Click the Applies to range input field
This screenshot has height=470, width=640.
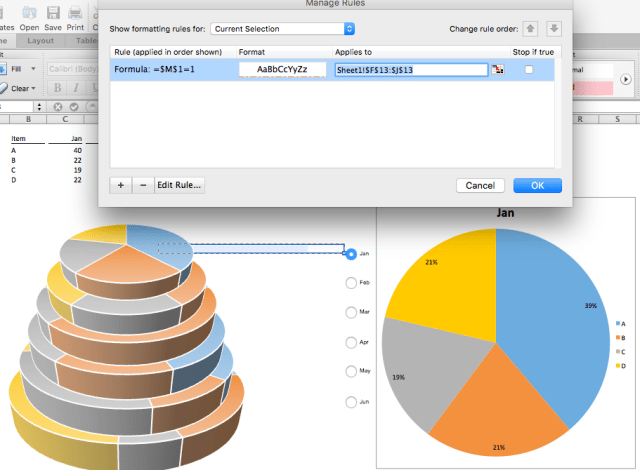(x=411, y=70)
